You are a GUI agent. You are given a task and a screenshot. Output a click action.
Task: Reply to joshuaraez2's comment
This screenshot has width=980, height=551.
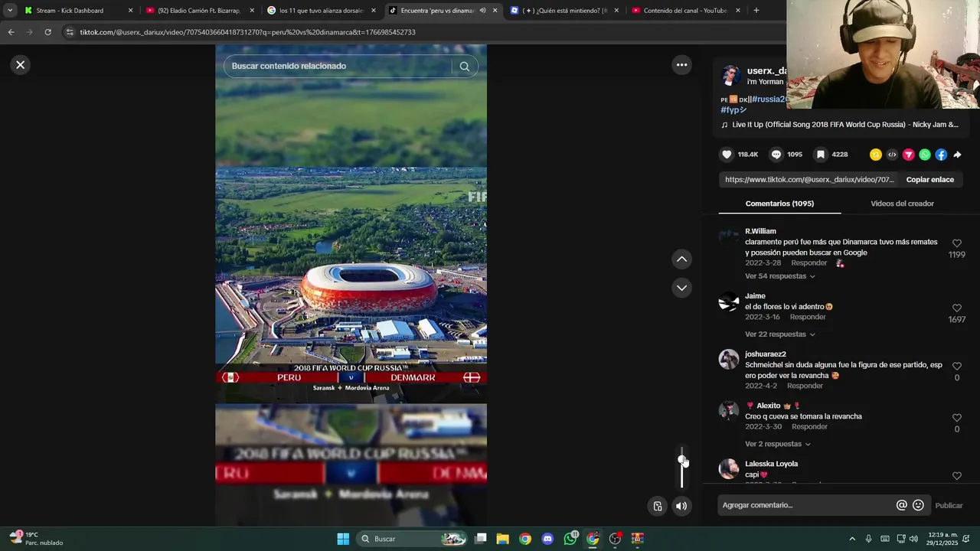click(805, 386)
